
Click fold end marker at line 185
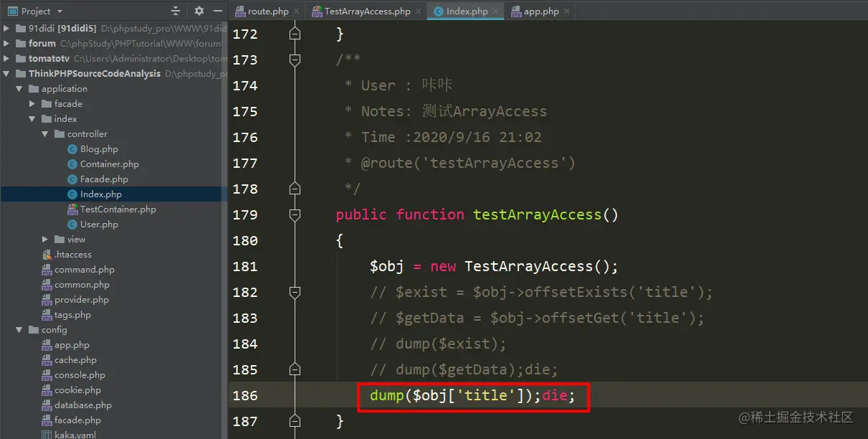[295, 369]
